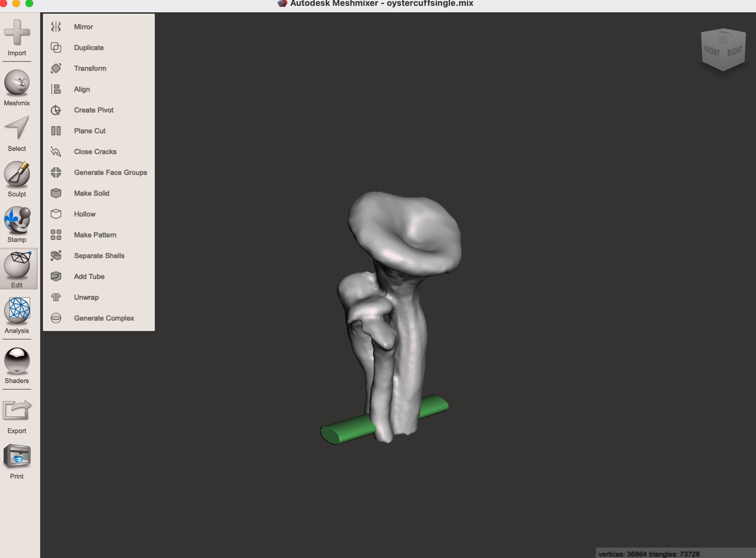The width and height of the screenshot is (756, 558).
Task: Open Transform menu entry
Action: click(x=90, y=68)
